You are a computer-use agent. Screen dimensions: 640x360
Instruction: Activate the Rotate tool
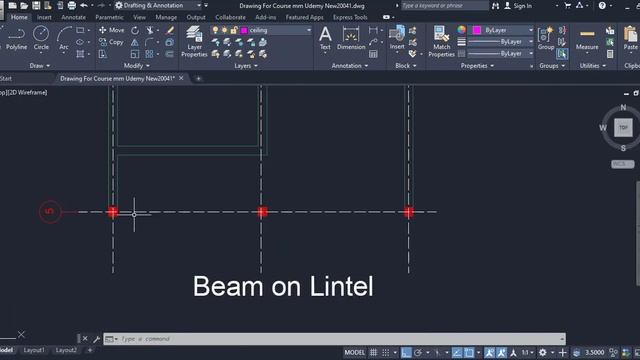(x=135, y=30)
